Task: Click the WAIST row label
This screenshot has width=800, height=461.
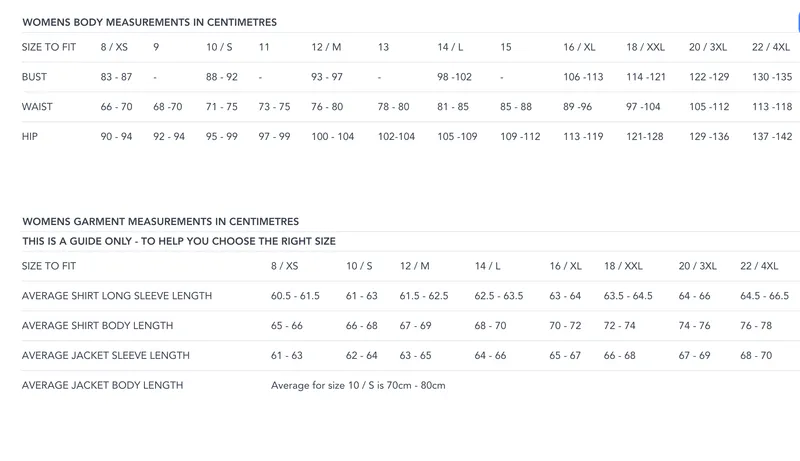Action: click(37, 107)
